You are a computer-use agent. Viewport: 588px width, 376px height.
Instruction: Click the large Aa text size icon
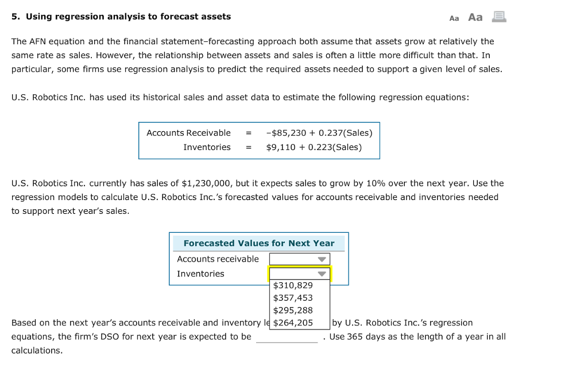(475, 17)
